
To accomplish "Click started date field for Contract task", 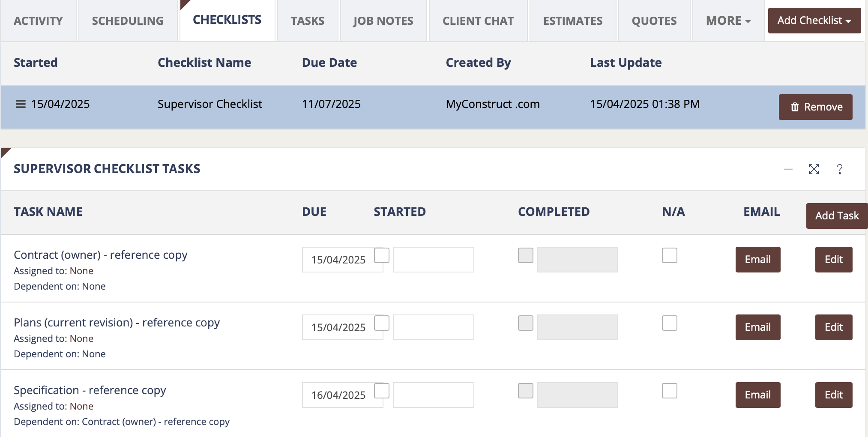I will point(433,260).
